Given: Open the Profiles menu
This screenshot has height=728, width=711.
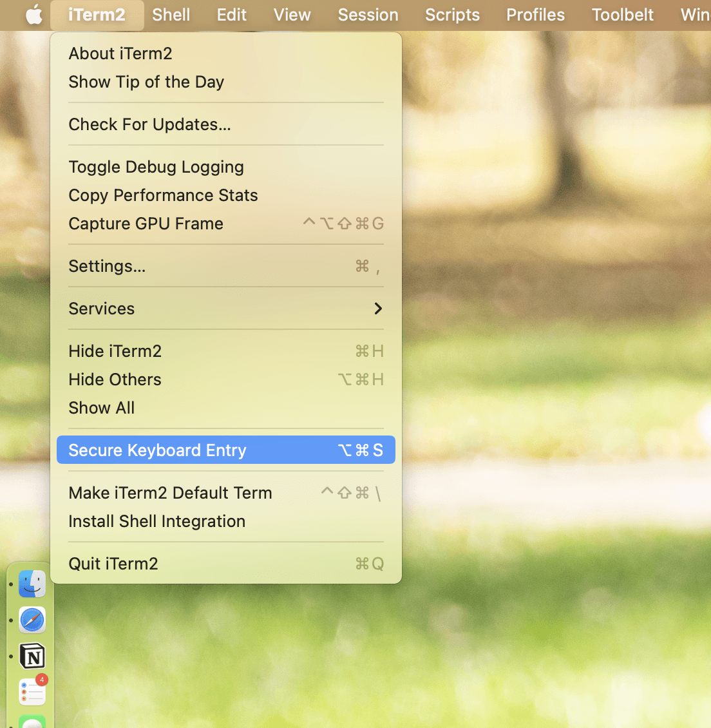Looking at the screenshot, I should pyautogui.click(x=535, y=15).
